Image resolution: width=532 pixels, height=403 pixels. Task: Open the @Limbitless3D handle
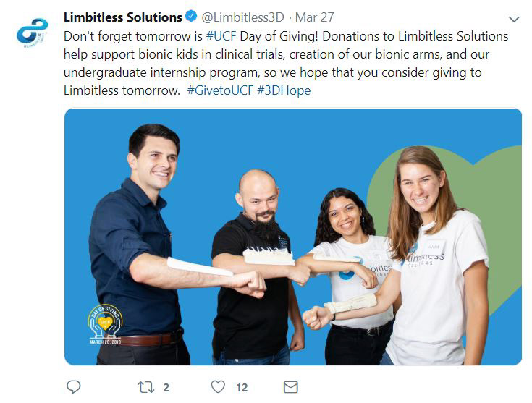242,17
